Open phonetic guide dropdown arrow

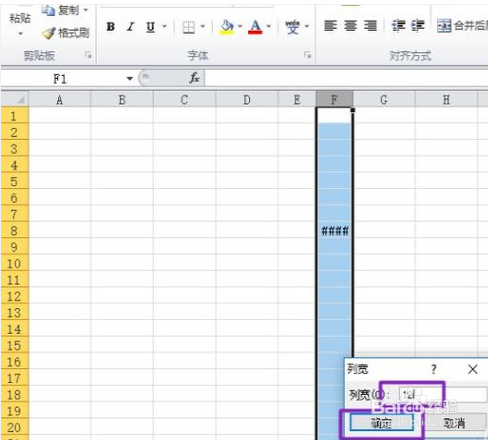click(x=307, y=26)
